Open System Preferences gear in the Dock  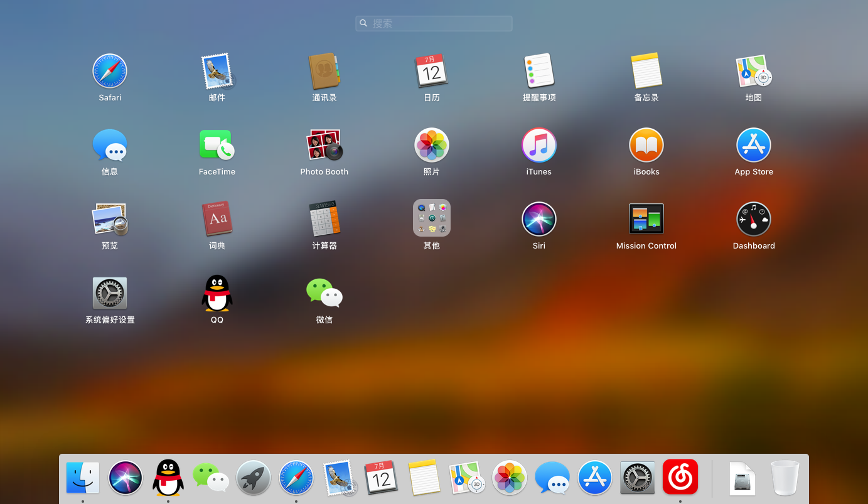(x=638, y=478)
